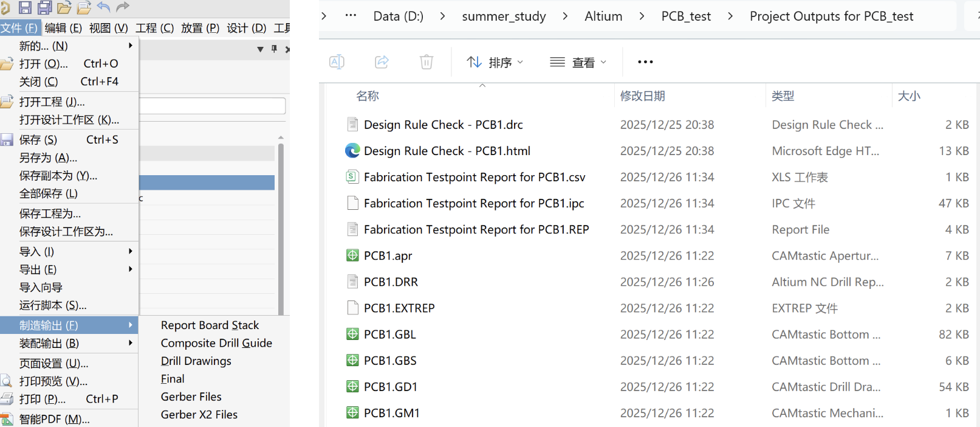Open the 工程 (C) menu
The image size is (980, 427).
154,28
